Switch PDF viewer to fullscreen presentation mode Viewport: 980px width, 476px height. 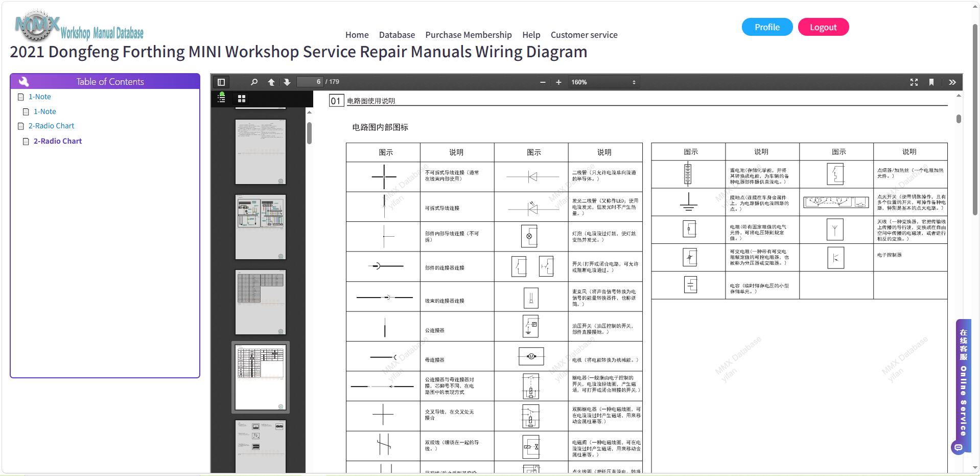[914, 82]
